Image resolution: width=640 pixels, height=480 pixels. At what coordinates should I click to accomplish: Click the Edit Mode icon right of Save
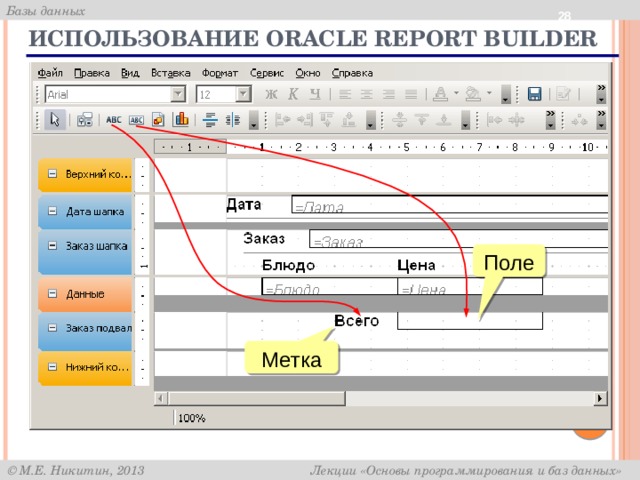coord(563,94)
